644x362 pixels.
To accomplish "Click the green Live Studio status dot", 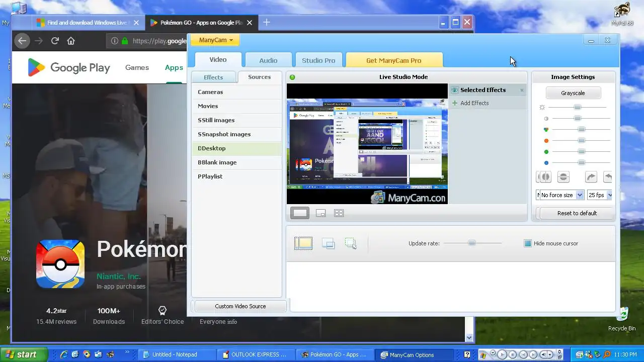I will click(x=292, y=77).
